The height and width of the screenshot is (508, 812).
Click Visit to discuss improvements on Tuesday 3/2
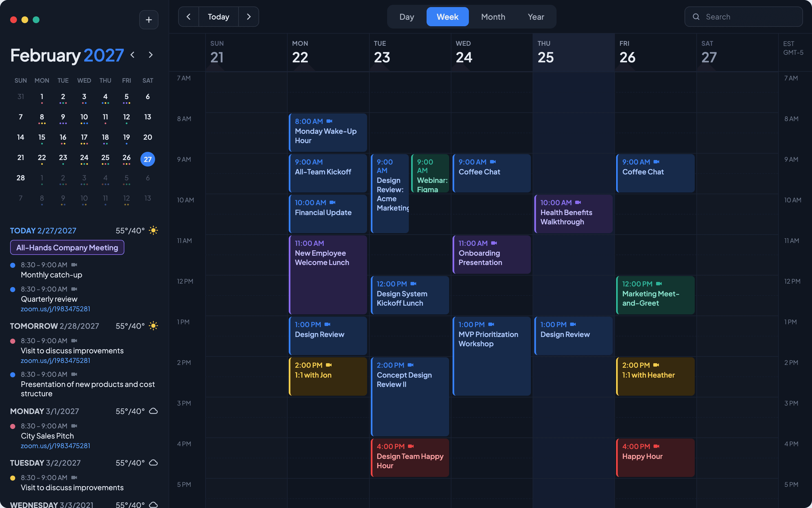point(72,487)
